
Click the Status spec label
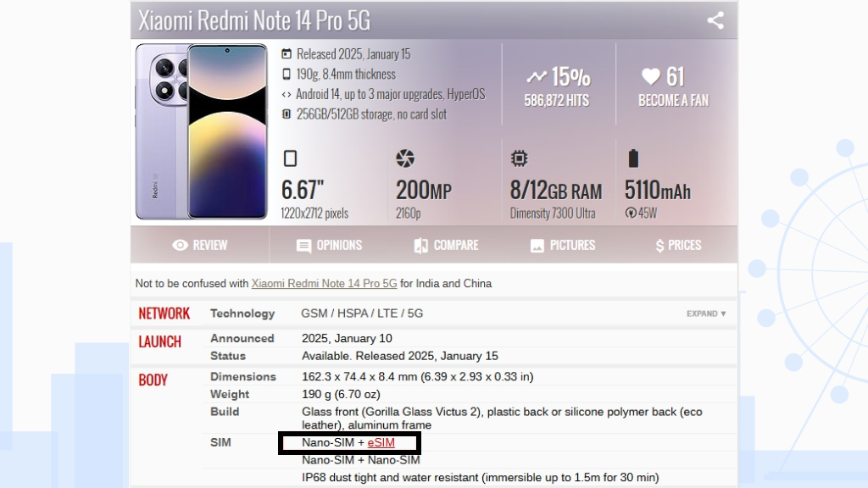coord(227,356)
